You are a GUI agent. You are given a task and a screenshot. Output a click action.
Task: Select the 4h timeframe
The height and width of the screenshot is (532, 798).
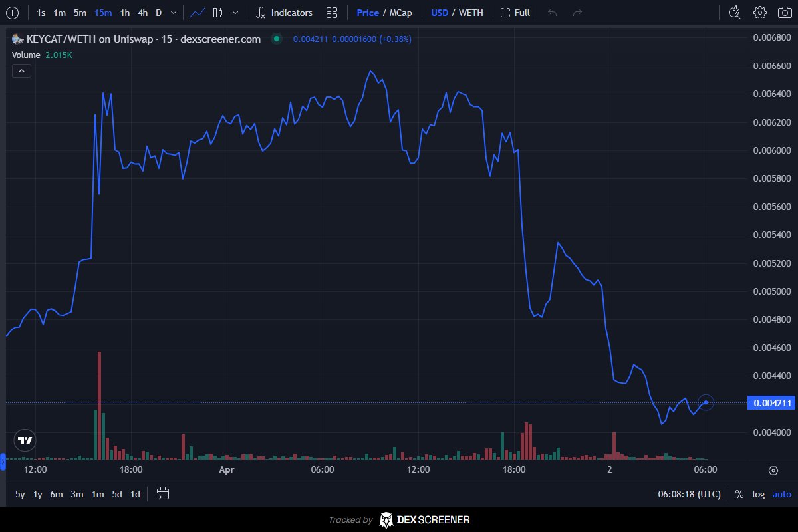tap(142, 13)
